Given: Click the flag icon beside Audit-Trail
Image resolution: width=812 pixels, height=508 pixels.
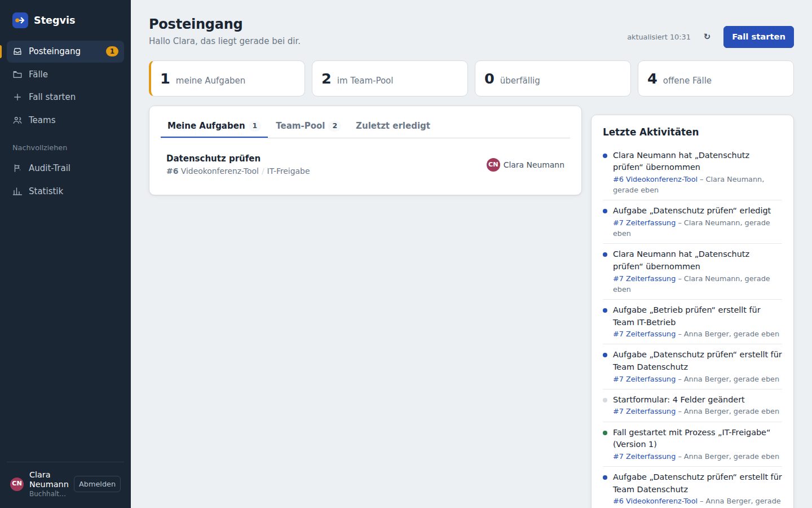Looking at the screenshot, I should pos(17,168).
